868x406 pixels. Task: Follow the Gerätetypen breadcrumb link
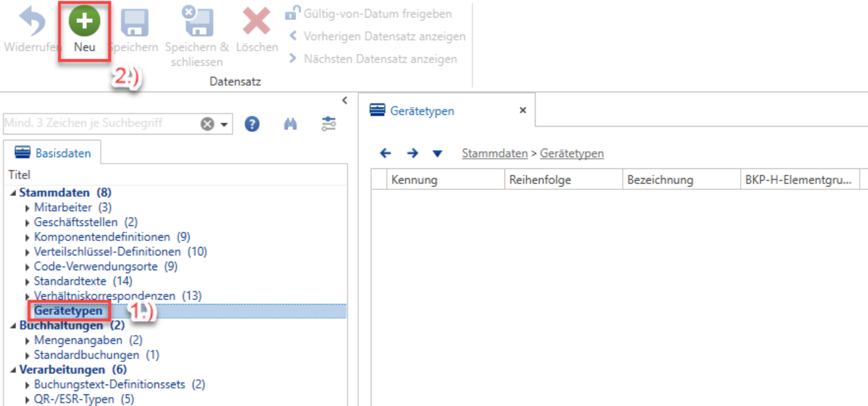[572, 154]
